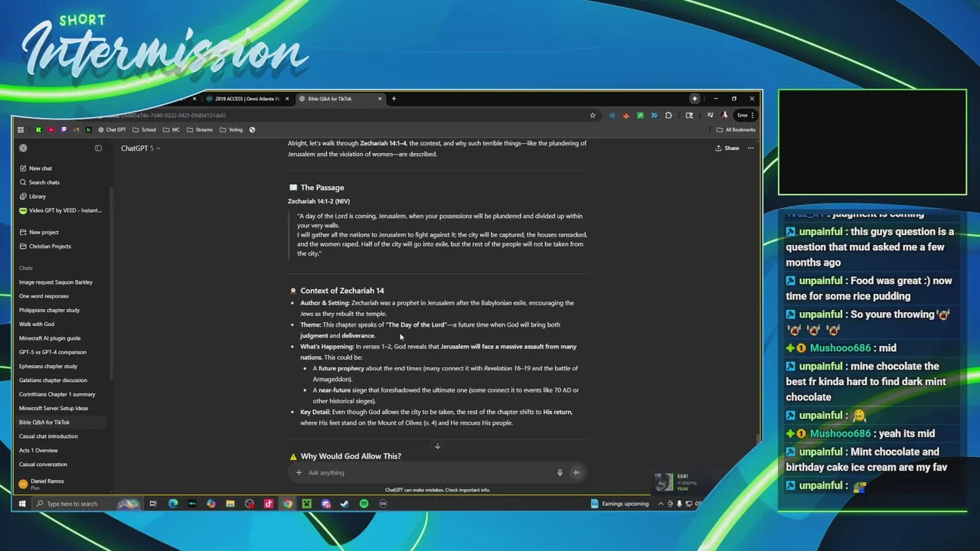Open the School bookmarks folder
980x551 pixels.
[144, 130]
